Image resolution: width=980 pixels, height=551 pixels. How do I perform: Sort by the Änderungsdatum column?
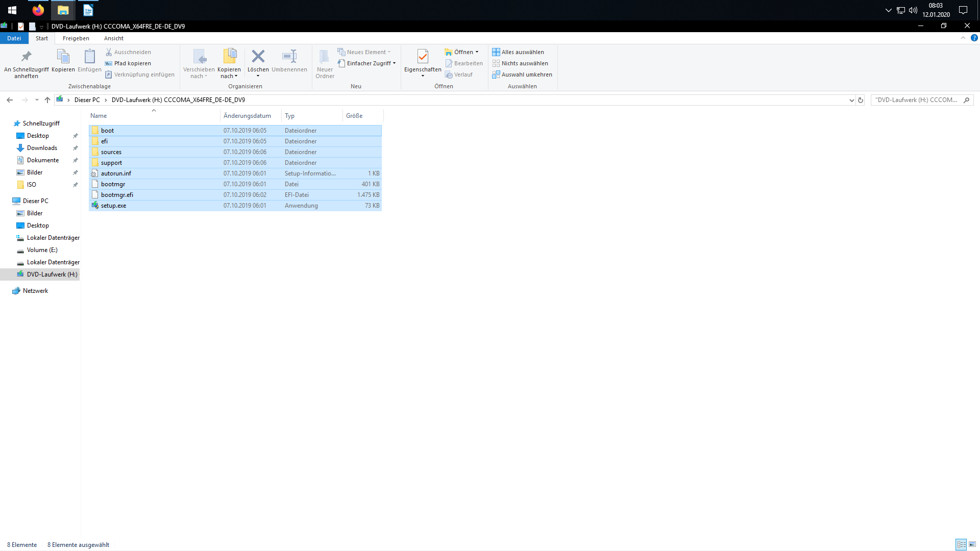tap(251, 116)
